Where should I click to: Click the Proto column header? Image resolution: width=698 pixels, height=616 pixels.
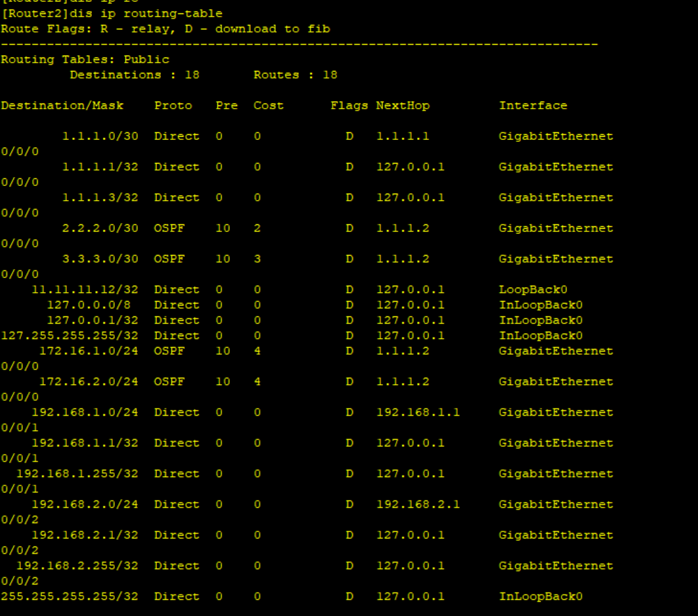pyautogui.click(x=172, y=105)
